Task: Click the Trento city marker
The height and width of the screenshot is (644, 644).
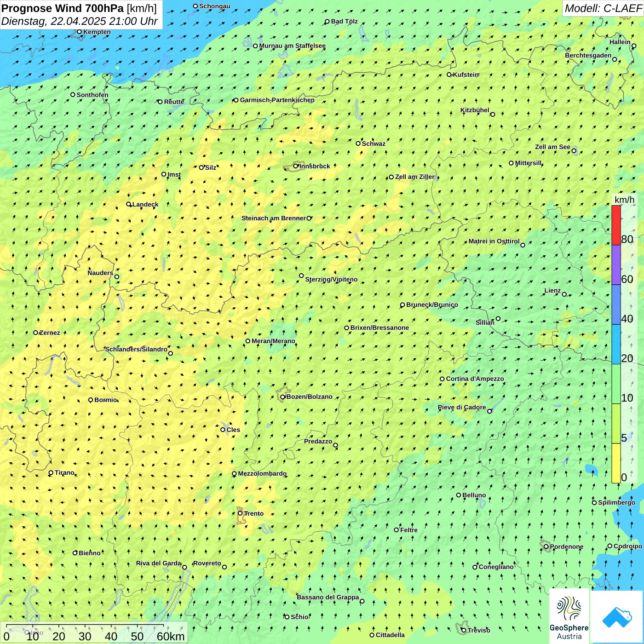Action: (x=240, y=513)
